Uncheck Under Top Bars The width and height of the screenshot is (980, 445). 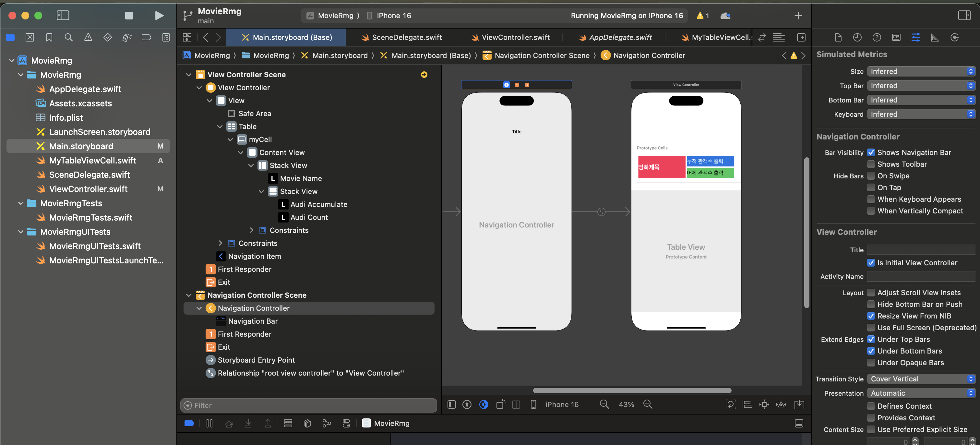click(x=871, y=339)
